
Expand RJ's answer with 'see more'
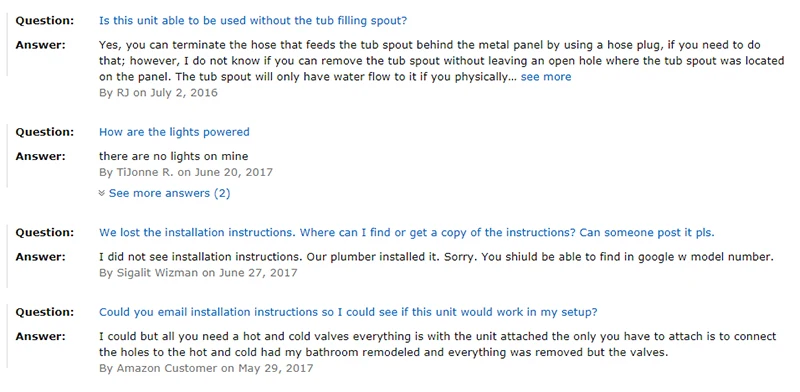point(546,77)
